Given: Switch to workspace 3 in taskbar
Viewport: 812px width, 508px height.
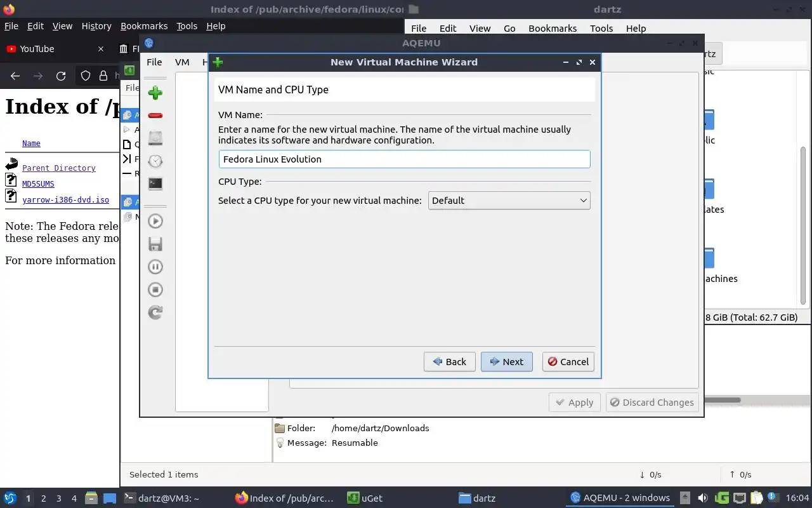Looking at the screenshot, I should pos(59,498).
